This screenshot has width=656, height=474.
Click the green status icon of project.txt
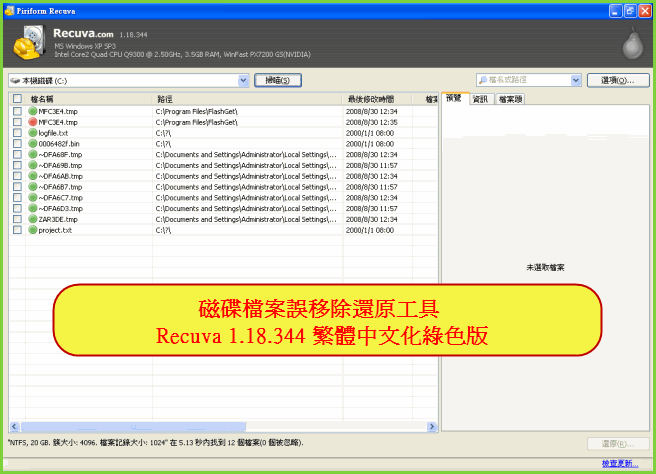point(32,230)
